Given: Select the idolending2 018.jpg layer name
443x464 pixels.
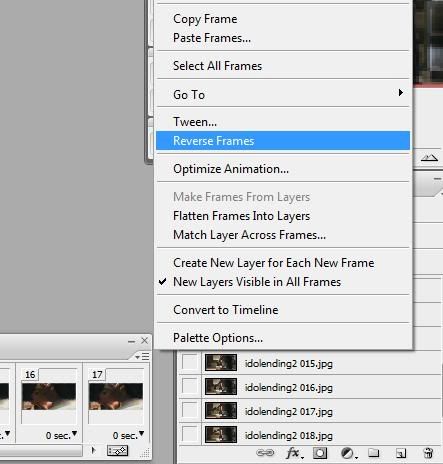Looking at the screenshot, I should click(289, 435).
